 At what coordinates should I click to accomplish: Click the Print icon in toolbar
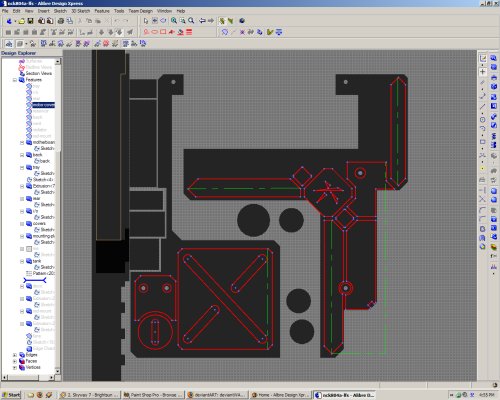[x=61, y=21]
